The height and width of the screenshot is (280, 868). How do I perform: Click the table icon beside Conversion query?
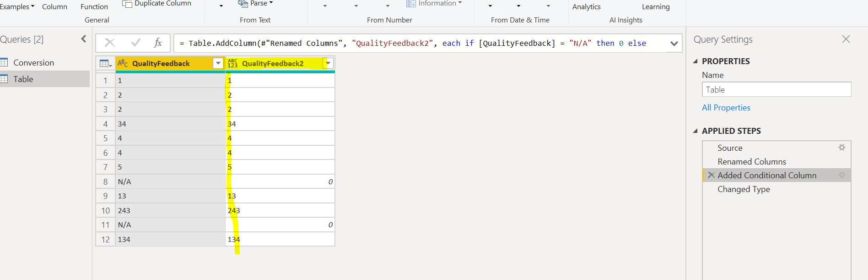tap(4, 62)
